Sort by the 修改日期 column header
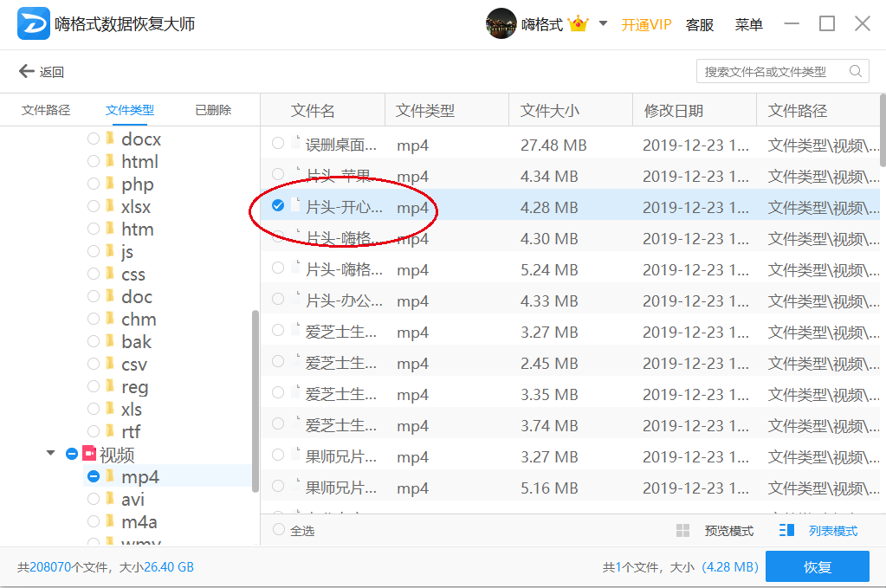The width and height of the screenshot is (886, 588). 674,111
